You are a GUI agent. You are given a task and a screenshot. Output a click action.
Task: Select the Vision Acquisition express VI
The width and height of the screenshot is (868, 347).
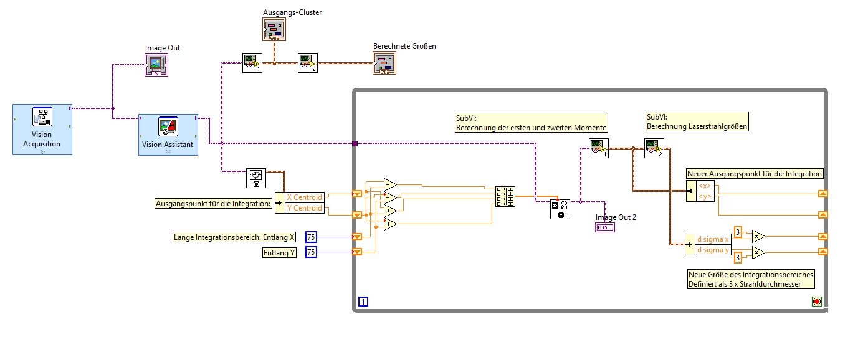coord(42,130)
